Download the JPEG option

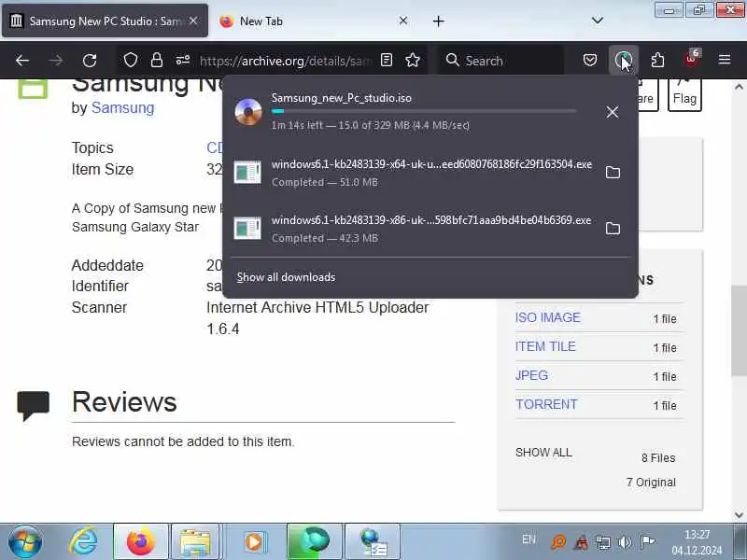pos(531,375)
